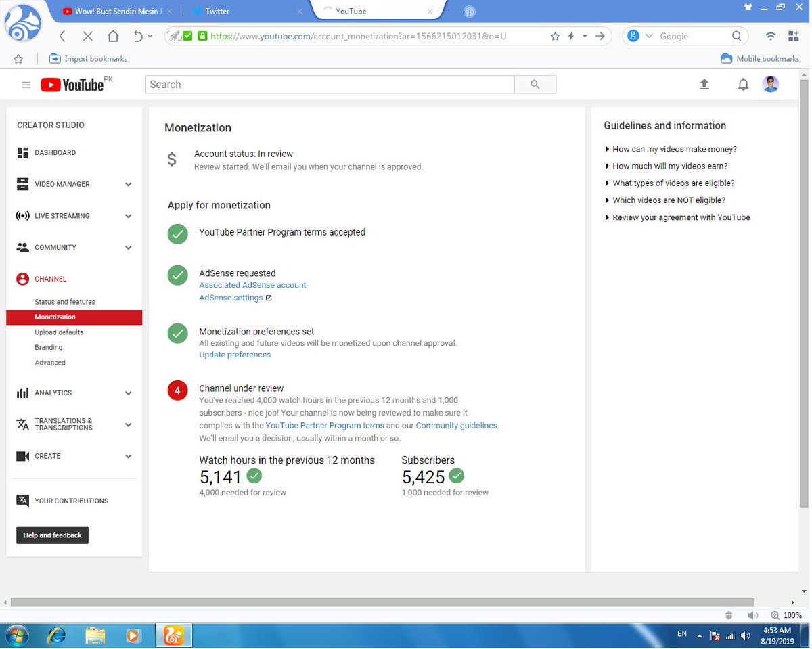Image resolution: width=812 pixels, height=649 pixels.
Task: Click the browser zoom 100% magnifier icon
Action: pyautogui.click(x=775, y=615)
